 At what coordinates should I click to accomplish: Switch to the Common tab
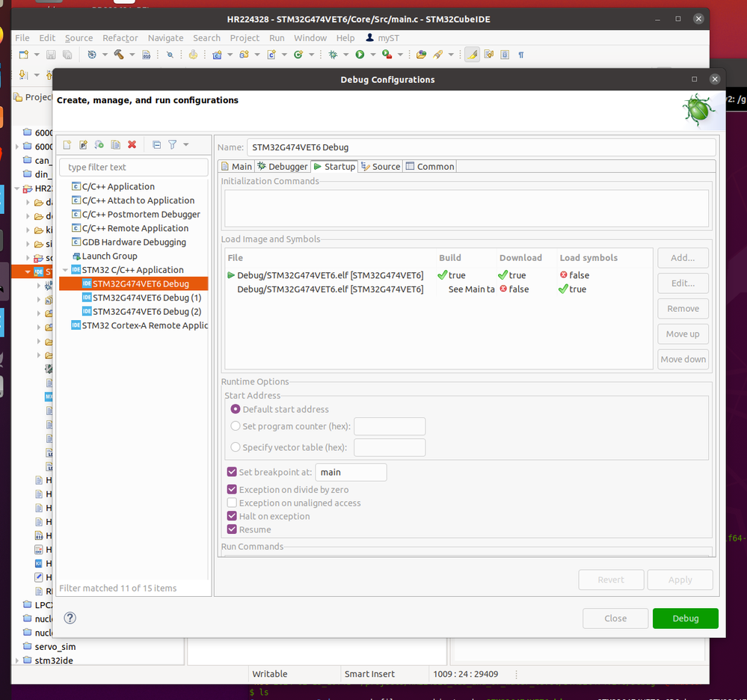pos(430,166)
